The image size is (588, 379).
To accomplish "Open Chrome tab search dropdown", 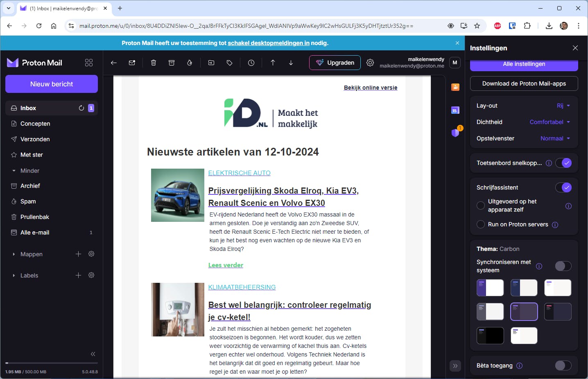I will click(9, 8).
